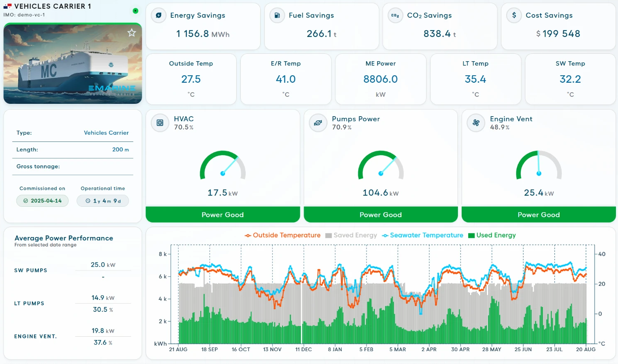Click the LT PUMPS 14.9 kW value
The image size is (618, 364).
tap(103, 298)
